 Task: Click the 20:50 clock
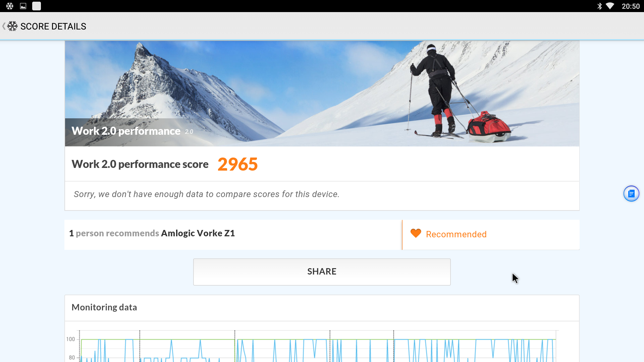[x=630, y=6]
